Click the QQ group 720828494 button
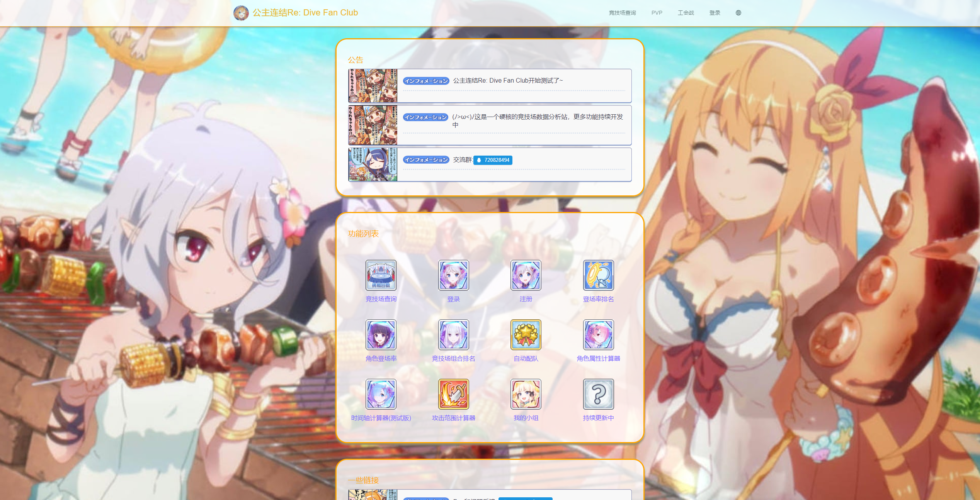This screenshot has width=980, height=500. 493,160
